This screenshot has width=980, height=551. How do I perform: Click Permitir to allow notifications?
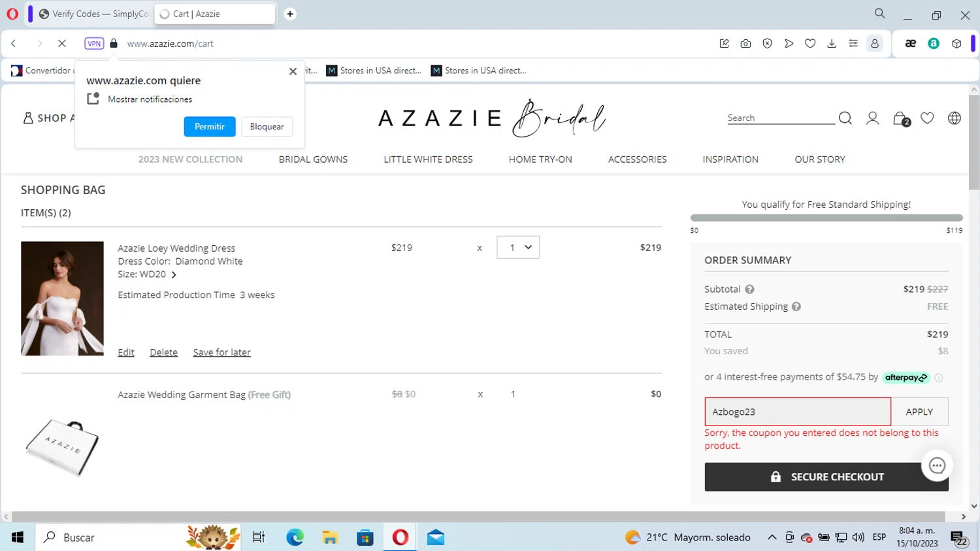click(210, 127)
